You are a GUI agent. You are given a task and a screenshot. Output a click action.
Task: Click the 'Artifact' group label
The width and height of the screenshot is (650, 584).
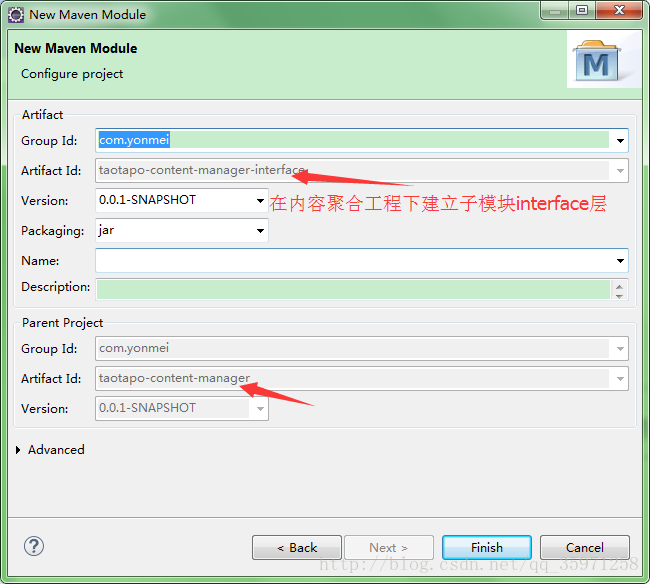tap(42, 115)
